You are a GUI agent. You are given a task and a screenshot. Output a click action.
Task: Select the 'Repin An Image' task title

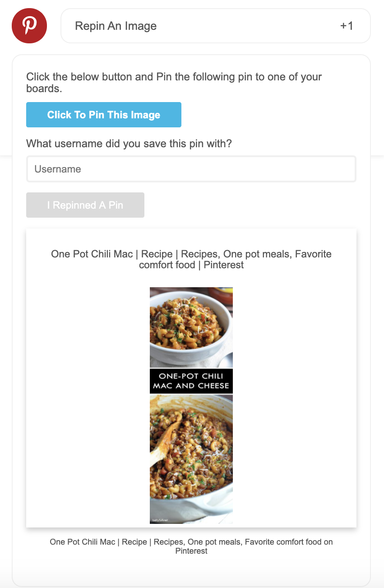(x=116, y=26)
